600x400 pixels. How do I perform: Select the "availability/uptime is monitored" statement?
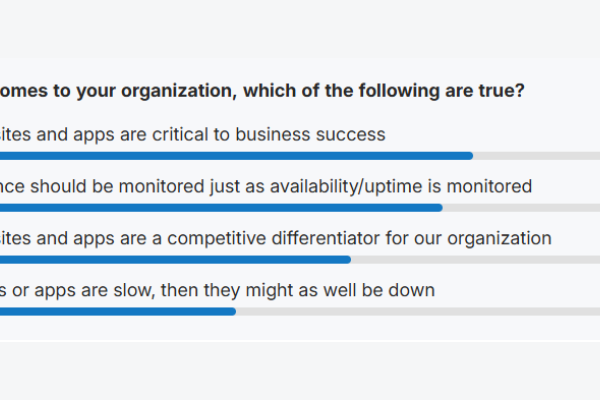(x=266, y=187)
